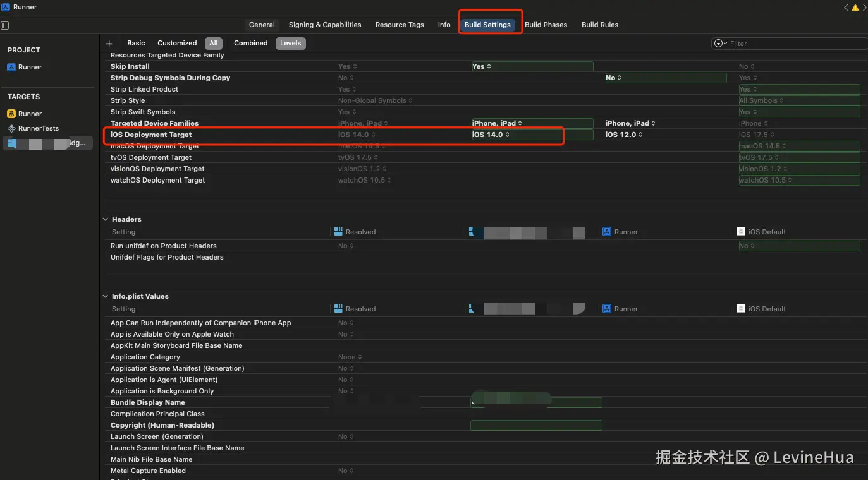This screenshot has height=480, width=868.
Task: Open the General tab
Action: (262, 25)
